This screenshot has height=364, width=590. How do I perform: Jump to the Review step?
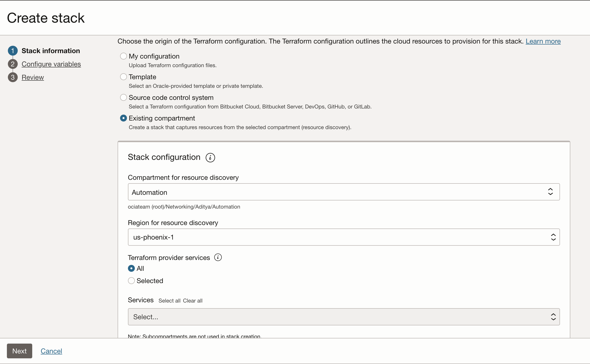coord(33,77)
